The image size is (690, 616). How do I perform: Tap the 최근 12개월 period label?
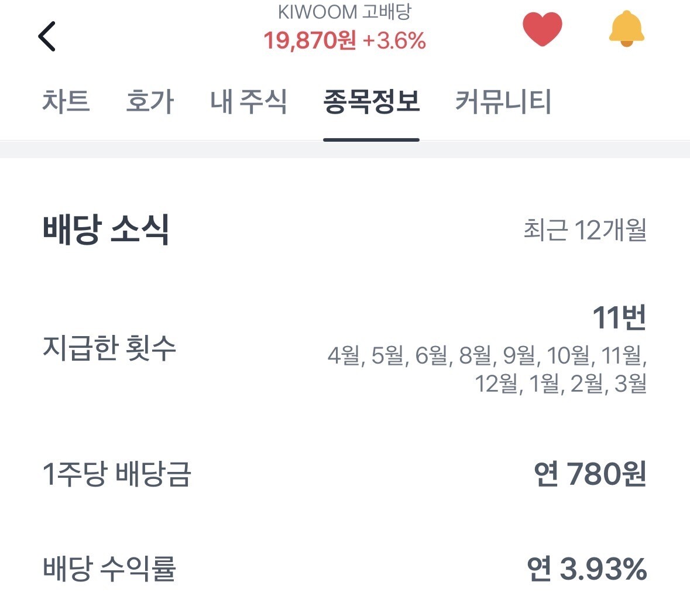pos(585,230)
